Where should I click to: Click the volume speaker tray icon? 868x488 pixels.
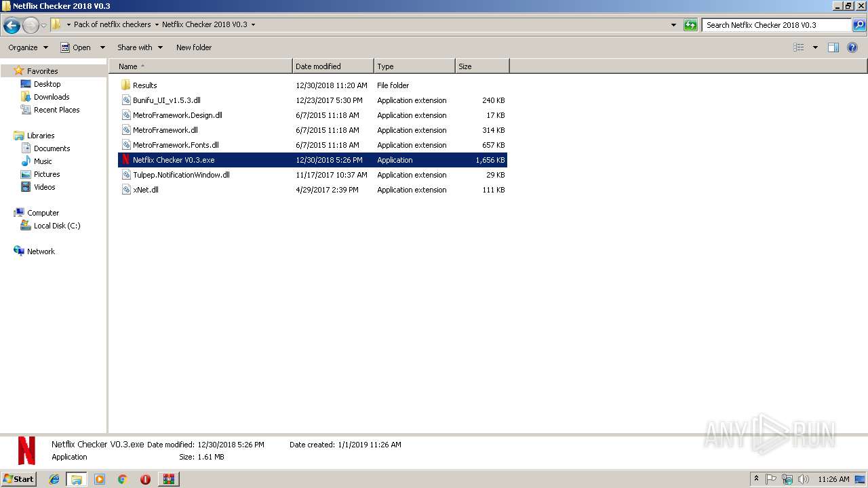pos(803,479)
